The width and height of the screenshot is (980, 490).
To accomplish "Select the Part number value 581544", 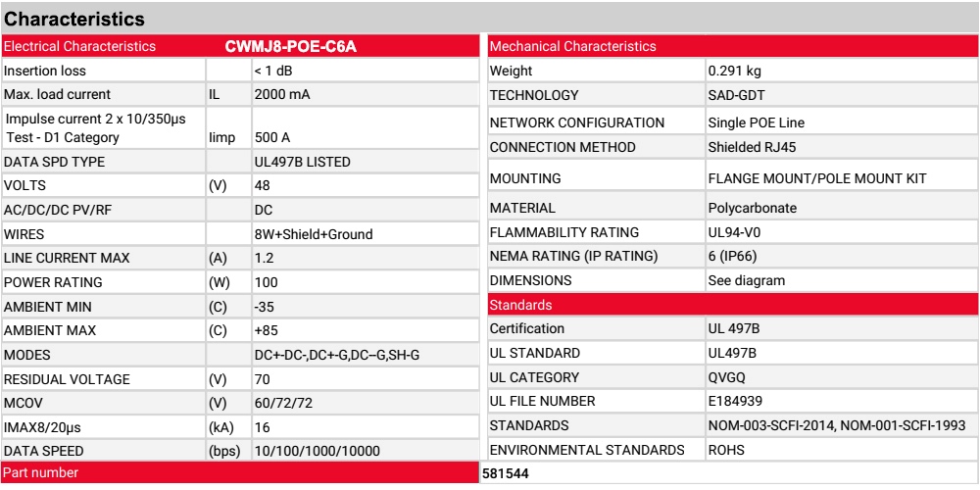I will 505,473.
